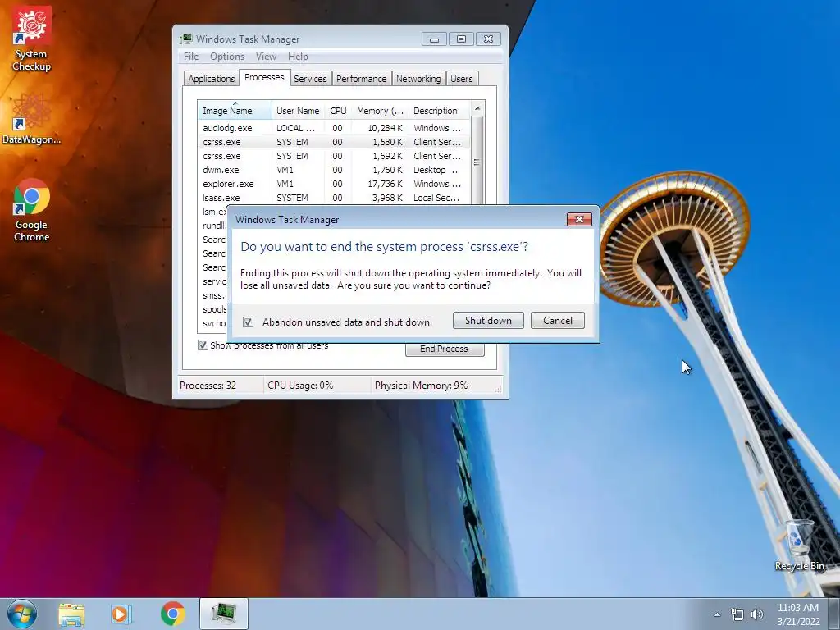Click the 10,284 K memory value

(386, 128)
